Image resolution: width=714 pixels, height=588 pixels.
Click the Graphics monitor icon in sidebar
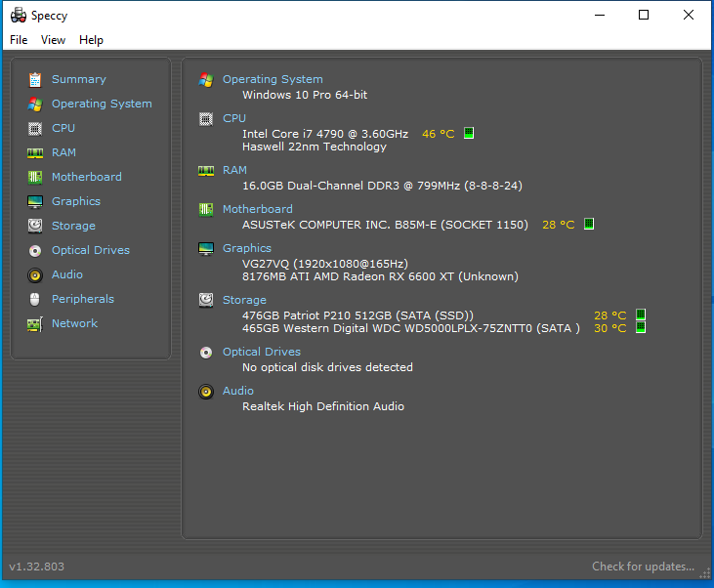click(35, 202)
